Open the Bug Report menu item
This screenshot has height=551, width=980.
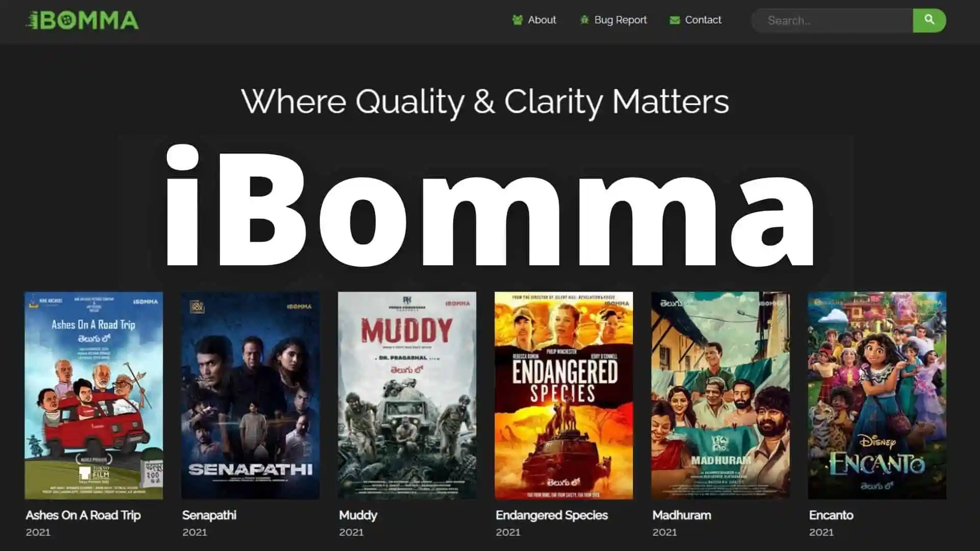(x=620, y=20)
